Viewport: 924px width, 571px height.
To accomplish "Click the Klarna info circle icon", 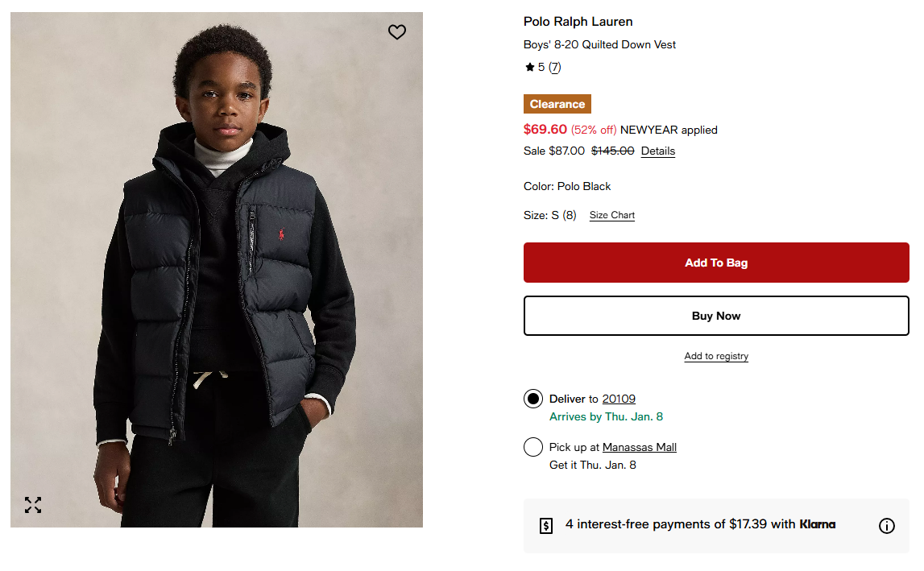I will click(886, 526).
